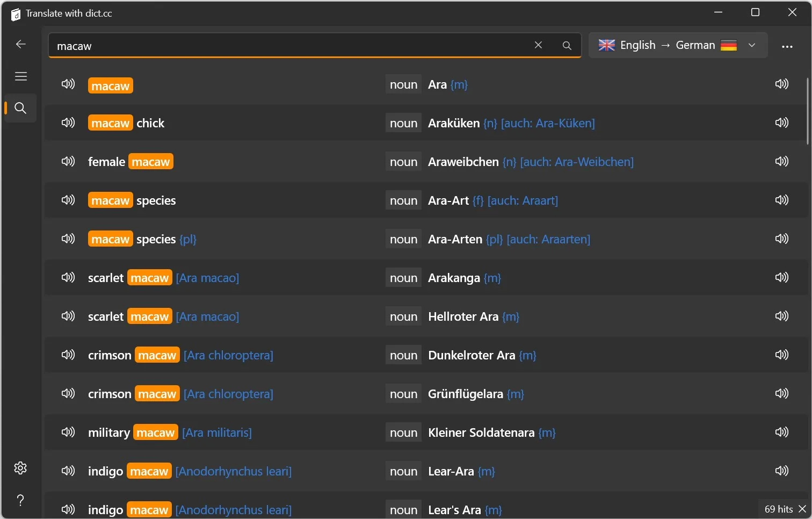Play German audio for Dunkelroter Ara
Screen dimensions: 812x519
(782, 355)
